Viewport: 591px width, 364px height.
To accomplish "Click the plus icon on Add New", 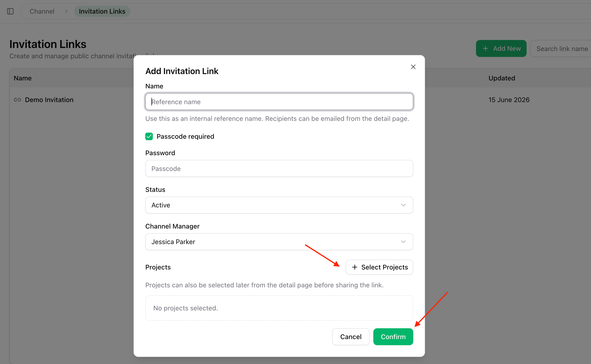I will [485, 48].
